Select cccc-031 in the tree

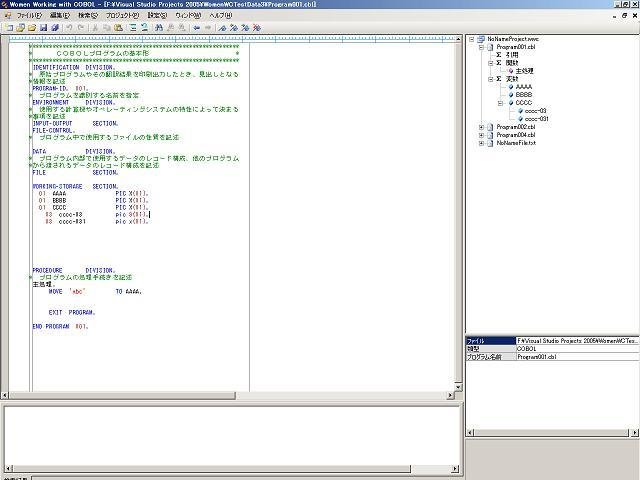[x=537, y=119]
